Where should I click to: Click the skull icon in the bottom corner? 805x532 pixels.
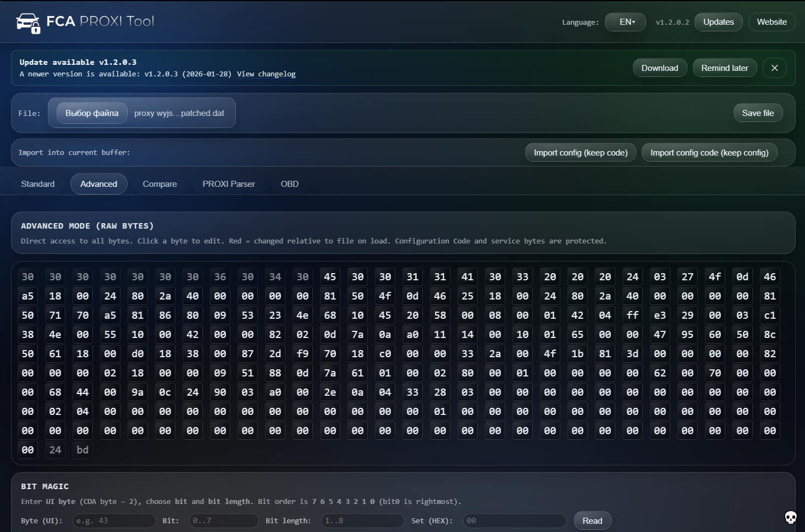(x=791, y=517)
